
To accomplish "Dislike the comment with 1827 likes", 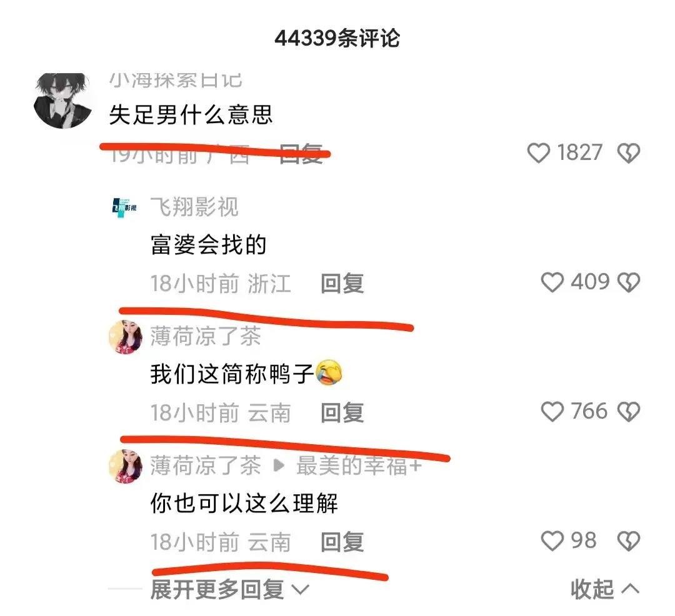I will coord(629,153).
